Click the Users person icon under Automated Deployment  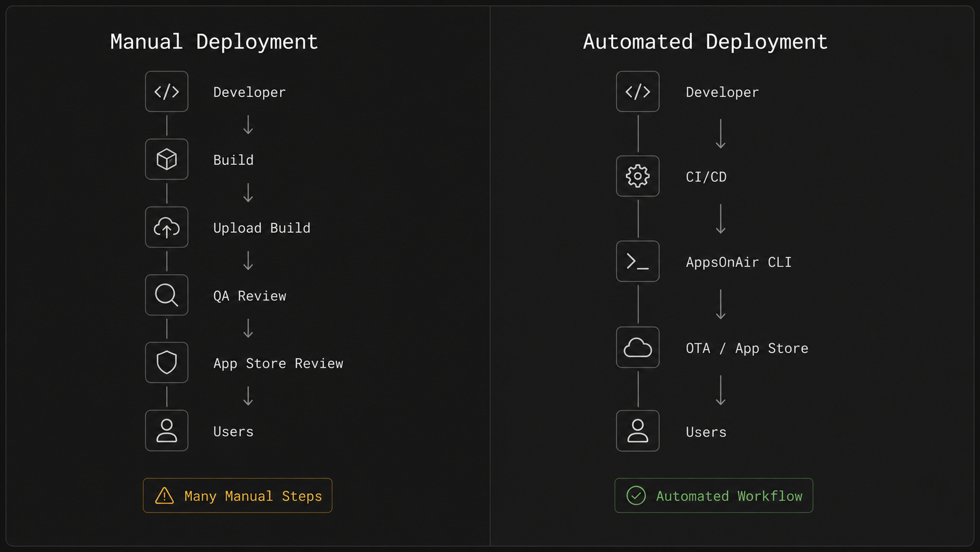click(x=638, y=431)
